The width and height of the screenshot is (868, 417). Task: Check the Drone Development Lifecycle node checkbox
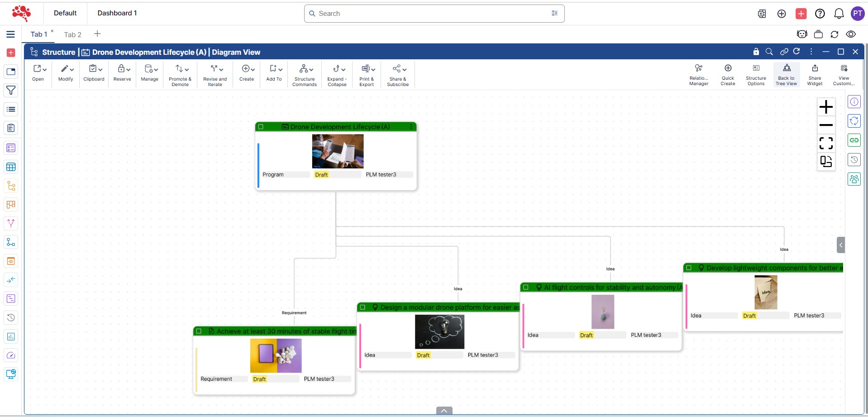pos(261,127)
